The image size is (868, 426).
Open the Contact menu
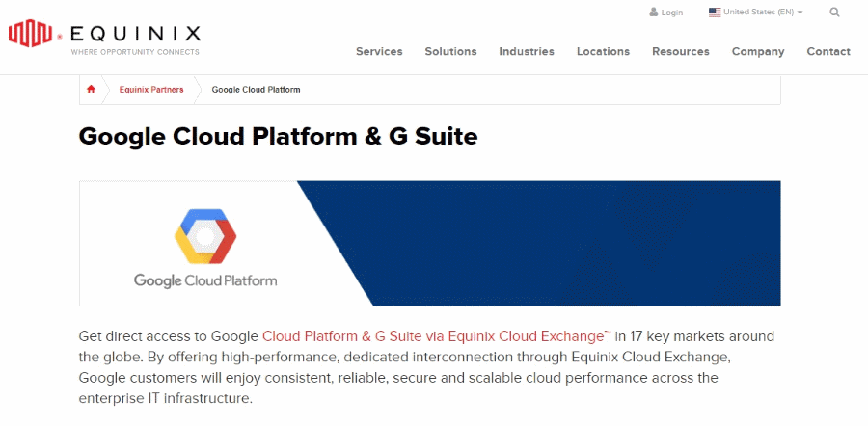click(828, 51)
